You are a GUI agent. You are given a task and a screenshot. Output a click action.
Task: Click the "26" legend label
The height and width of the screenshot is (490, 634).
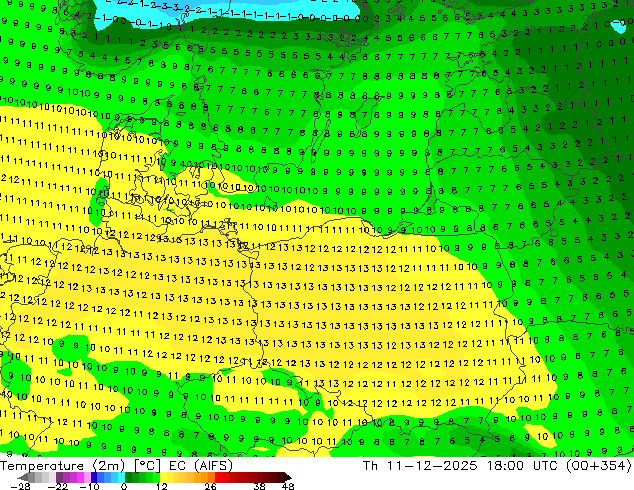[210, 486]
